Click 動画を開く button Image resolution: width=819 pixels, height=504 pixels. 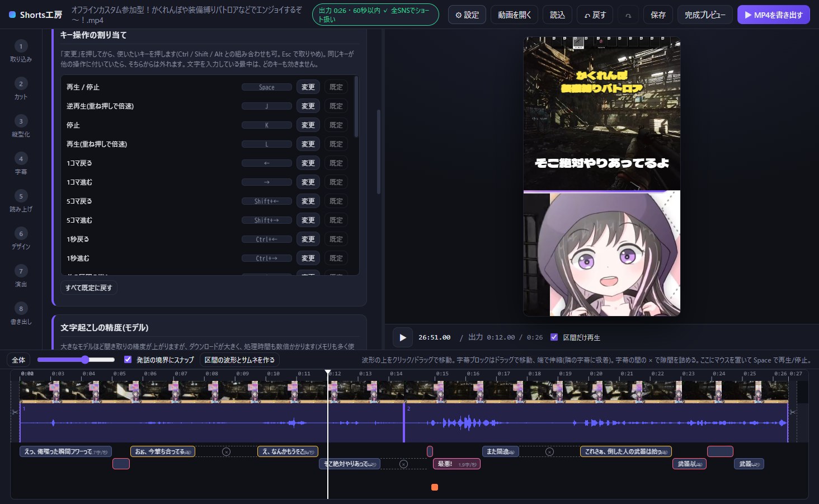[x=514, y=15]
